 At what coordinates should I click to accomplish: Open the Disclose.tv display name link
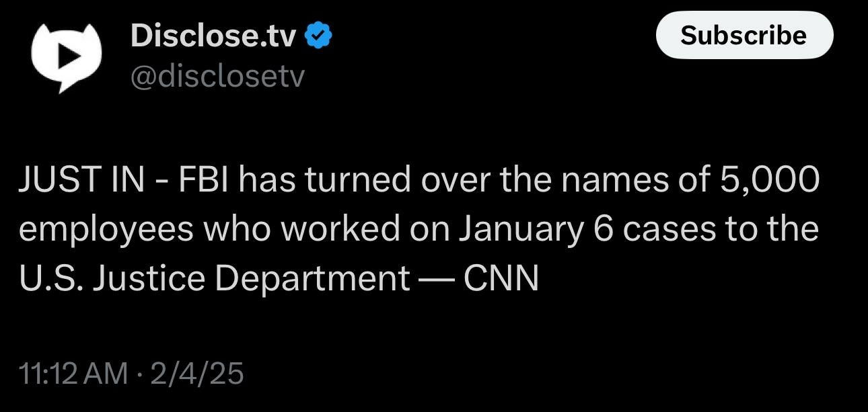213,36
